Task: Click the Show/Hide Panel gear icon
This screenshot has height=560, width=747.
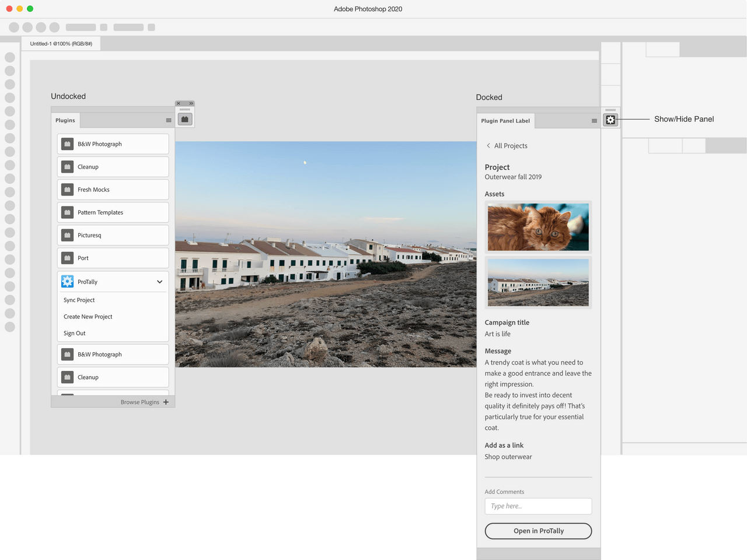Action: pos(610,120)
